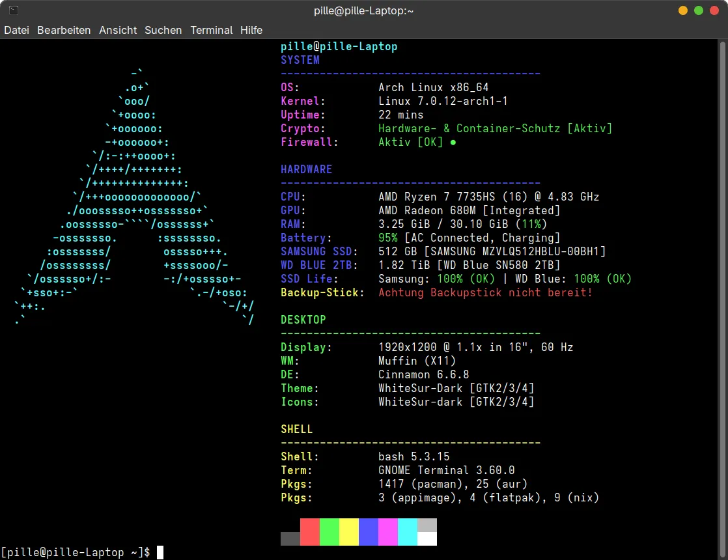Open the Hilfe menu
Viewport: 728px width, 560px height.
251,30
